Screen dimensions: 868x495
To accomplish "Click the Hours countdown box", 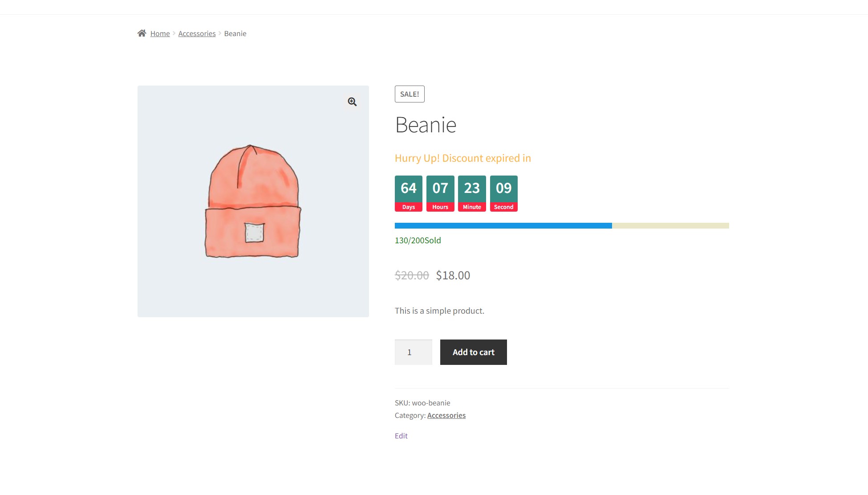I will point(440,193).
